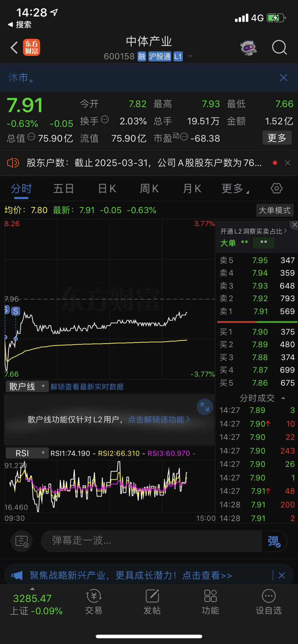The width and height of the screenshot is (298, 644).
Task: Tap the L1 level badge
Action: click(178, 56)
